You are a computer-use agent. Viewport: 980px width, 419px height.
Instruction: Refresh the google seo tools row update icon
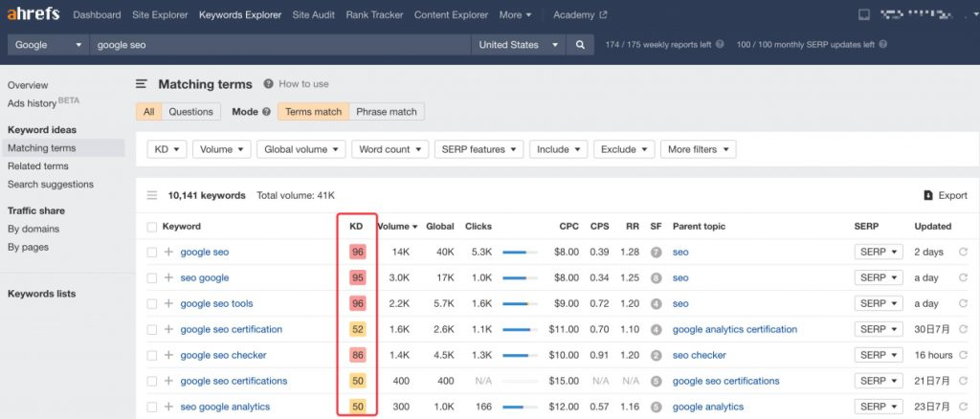pyautogui.click(x=963, y=303)
